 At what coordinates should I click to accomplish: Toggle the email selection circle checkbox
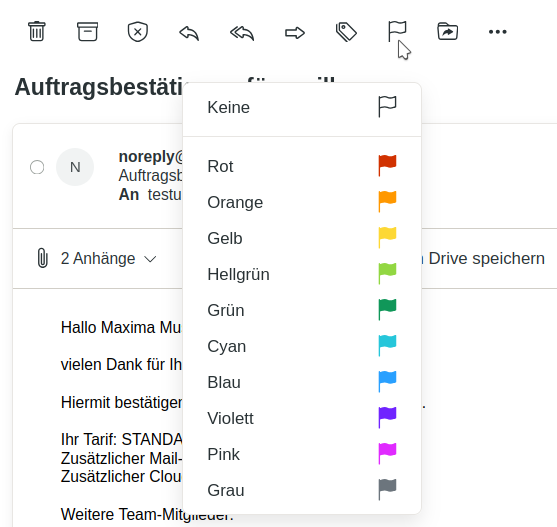pyautogui.click(x=37, y=167)
